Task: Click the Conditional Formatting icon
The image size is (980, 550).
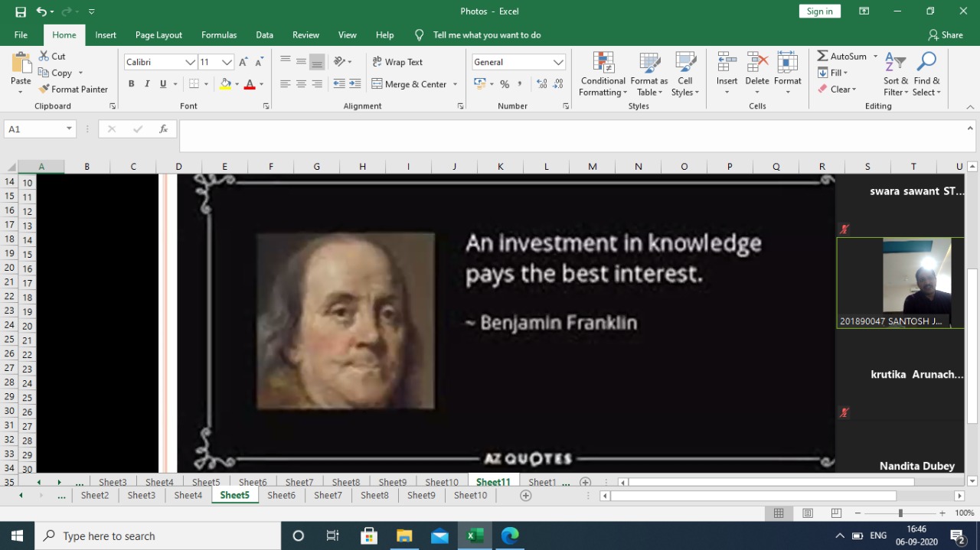Action: click(603, 63)
